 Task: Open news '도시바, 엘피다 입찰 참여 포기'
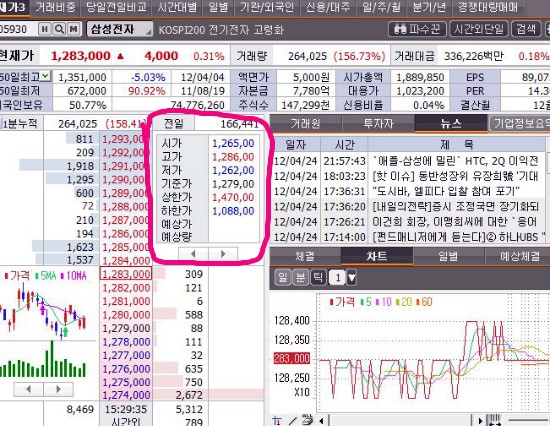click(446, 192)
